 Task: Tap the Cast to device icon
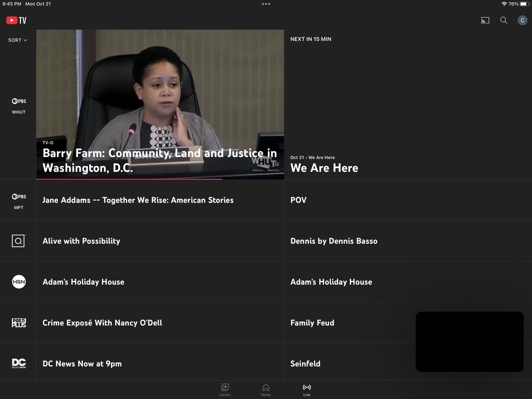pyautogui.click(x=485, y=20)
